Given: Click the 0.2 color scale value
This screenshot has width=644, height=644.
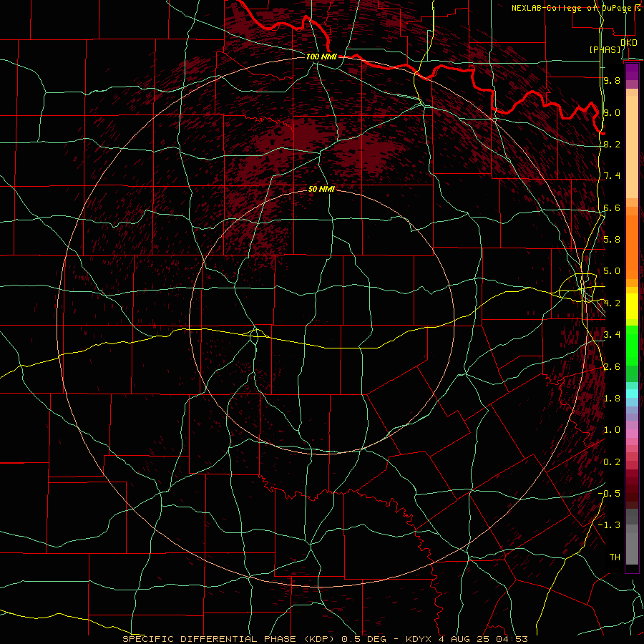Looking at the screenshot, I should (612, 462).
